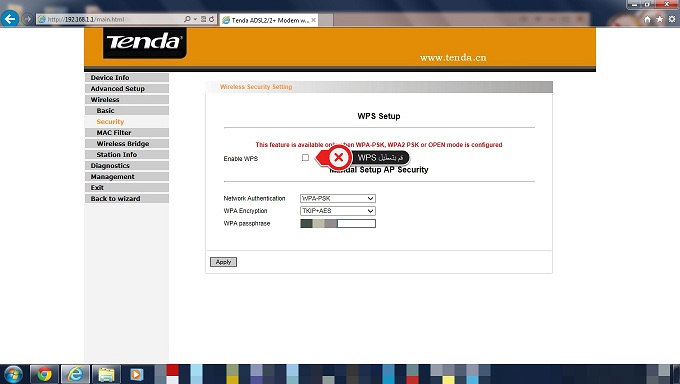This screenshot has width=680, height=384.
Task: Click the Apply button
Action: pyautogui.click(x=223, y=262)
